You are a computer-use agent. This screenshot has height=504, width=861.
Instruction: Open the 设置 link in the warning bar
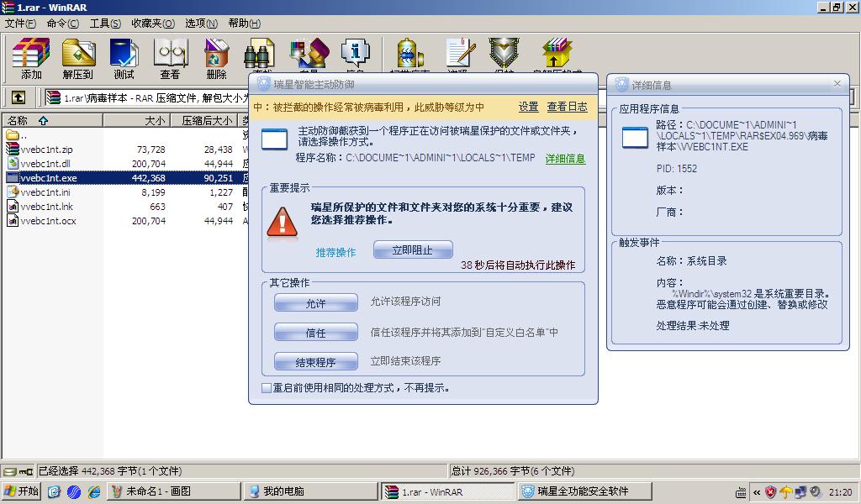pyautogui.click(x=529, y=107)
